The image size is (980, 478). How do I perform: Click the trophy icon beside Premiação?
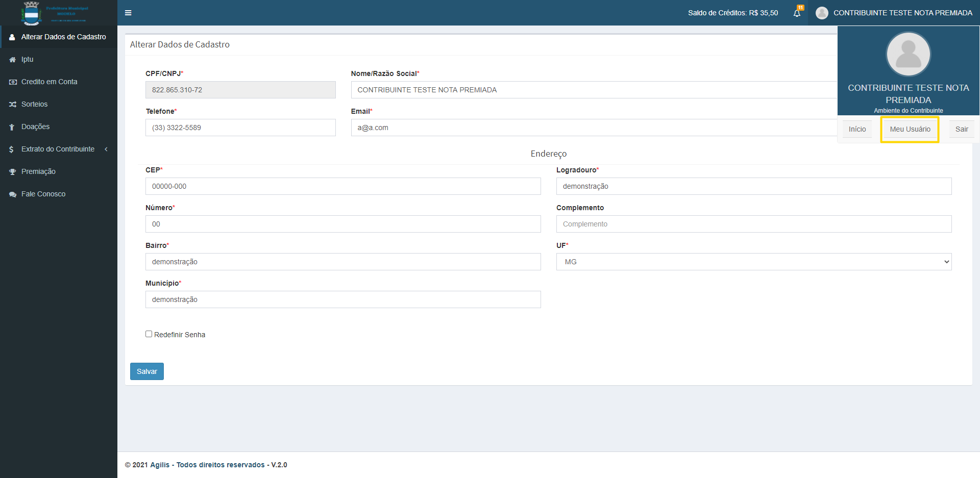(x=12, y=172)
